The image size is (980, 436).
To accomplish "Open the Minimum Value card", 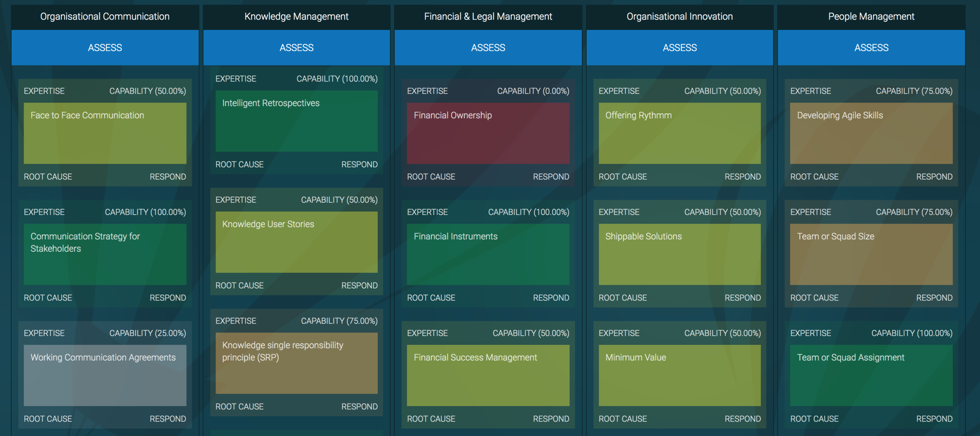I will tap(680, 375).
